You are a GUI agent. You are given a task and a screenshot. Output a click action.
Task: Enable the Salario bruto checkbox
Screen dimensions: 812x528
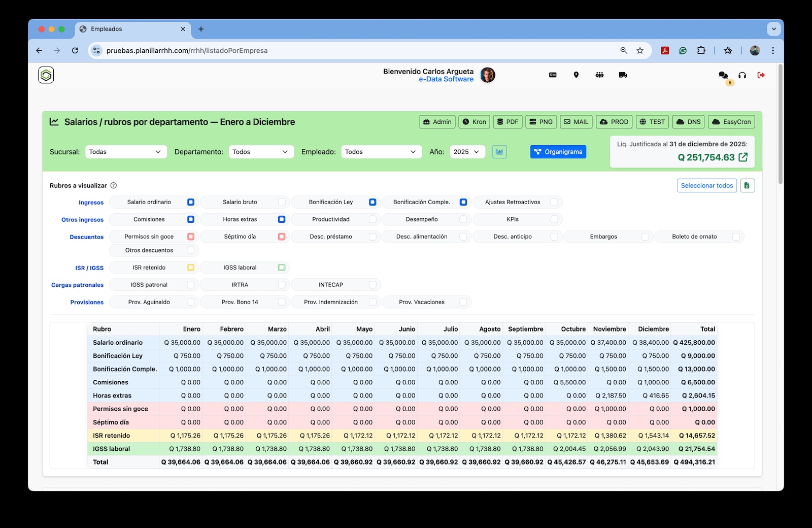click(x=282, y=202)
